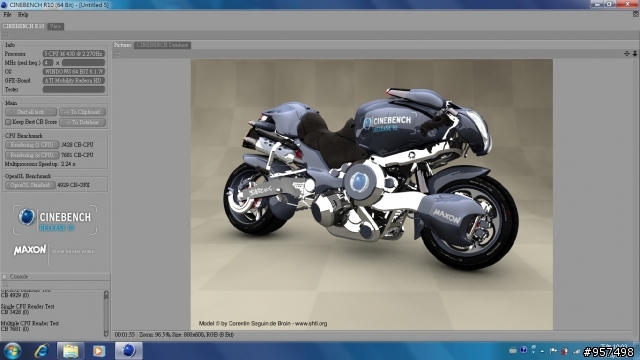Screen dimensions: 640x360
Task: Click the picture panel move arrows icon
Action: click(627, 53)
